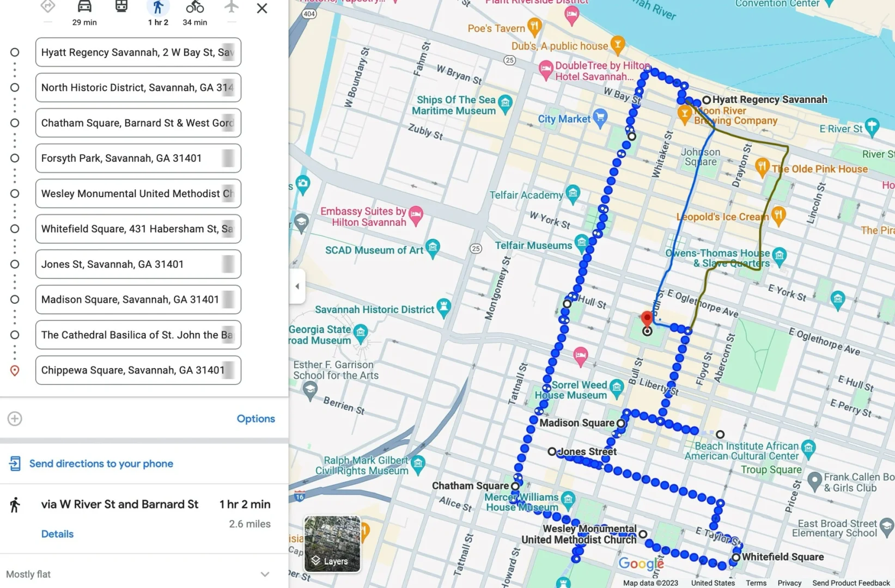Screen dimensions: 895x588
Task: Open the Layers panel on the map
Action: tap(331, 561)
